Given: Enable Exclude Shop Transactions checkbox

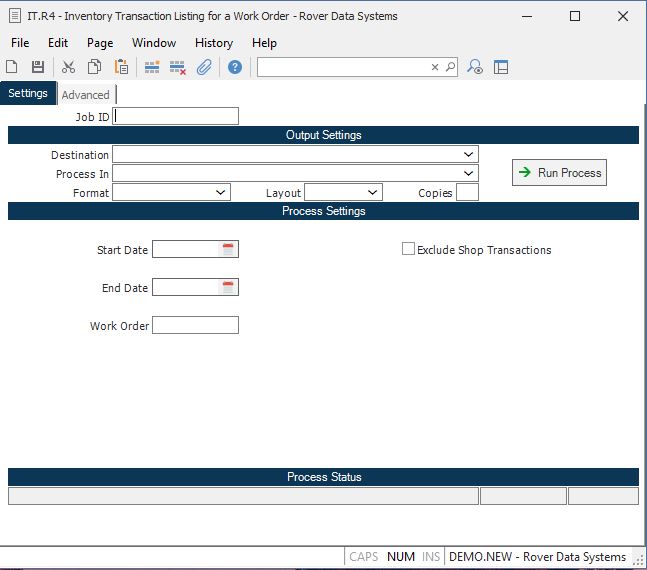Looking at the screenshot, I should [x=408, y=249].
